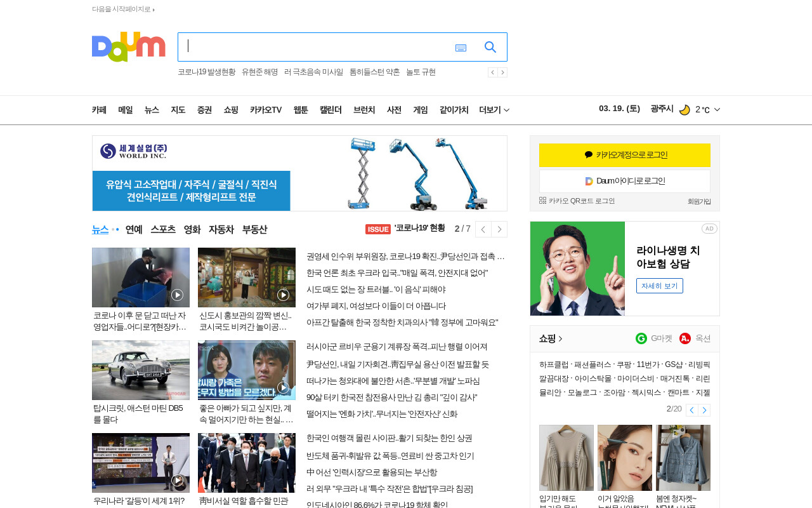Click 카카오 QR코드 로그인 link
The width and height of the screenshot is (812, 508).
577,201
